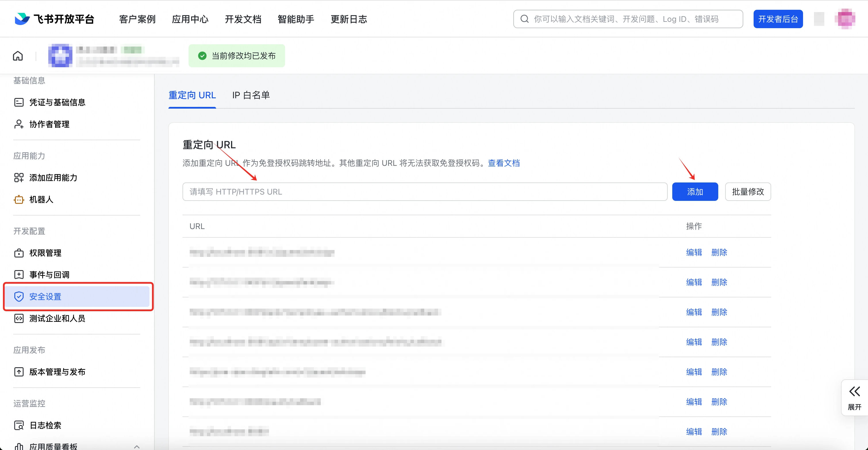
Task: Click the app icon thumbnail
Action: [x=60, y=55]
